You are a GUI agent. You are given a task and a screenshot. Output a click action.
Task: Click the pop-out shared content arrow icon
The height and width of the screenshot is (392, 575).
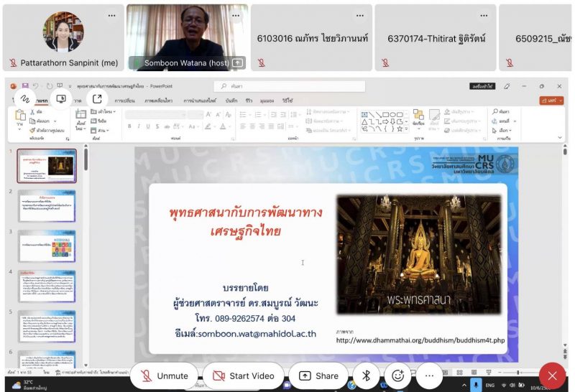click(97, 98)
